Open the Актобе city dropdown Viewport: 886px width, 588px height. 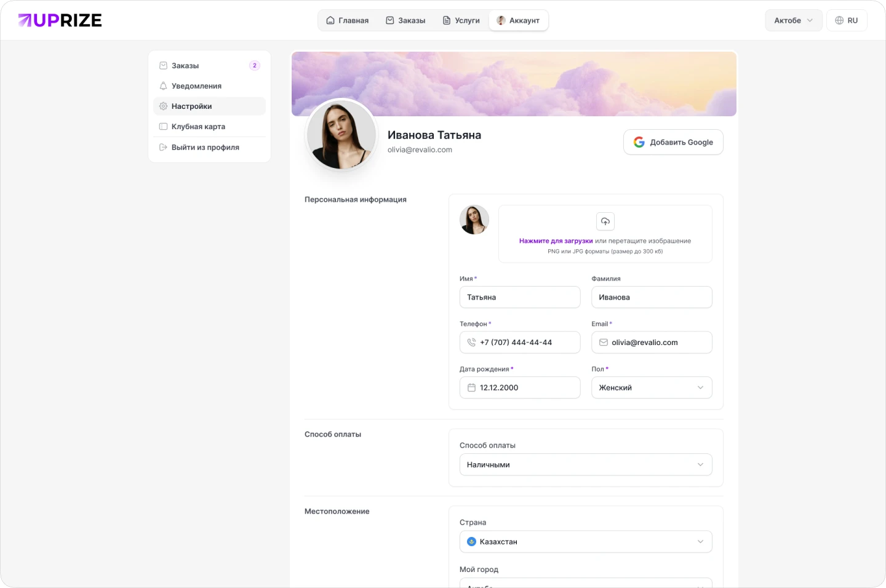click(x=794, y=20)
